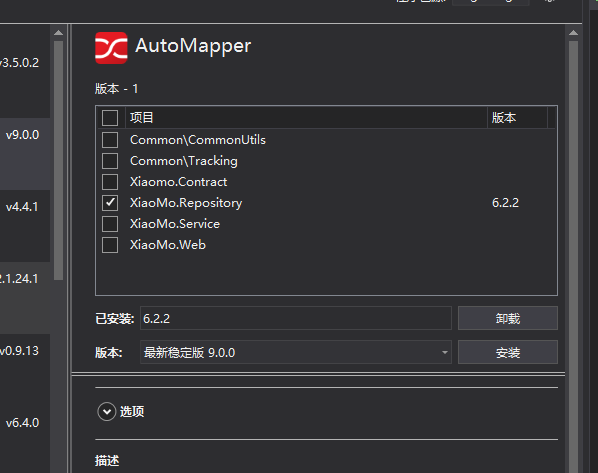Select the package row ending in .1.24.1
598x473 pixels.
coord(25,298)
